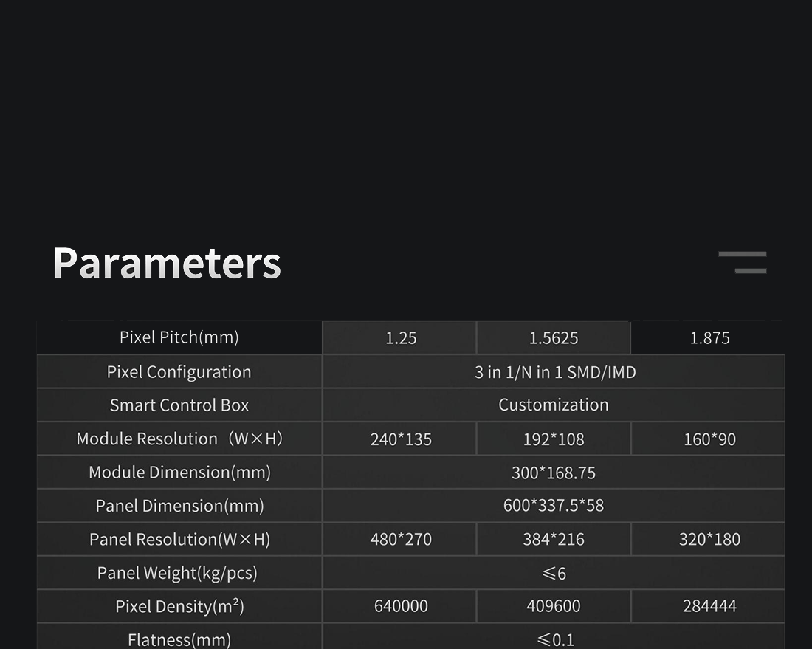Select the Pixel Density(m²) label
Screen dimensions: 812x649
(x=179, y=606)
